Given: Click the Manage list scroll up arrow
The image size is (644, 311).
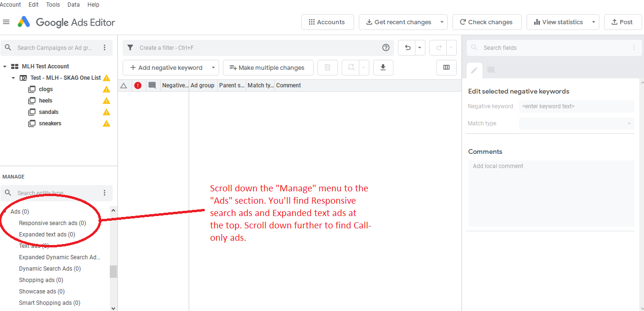Looking at the screenshot, I should click(113, 210).
